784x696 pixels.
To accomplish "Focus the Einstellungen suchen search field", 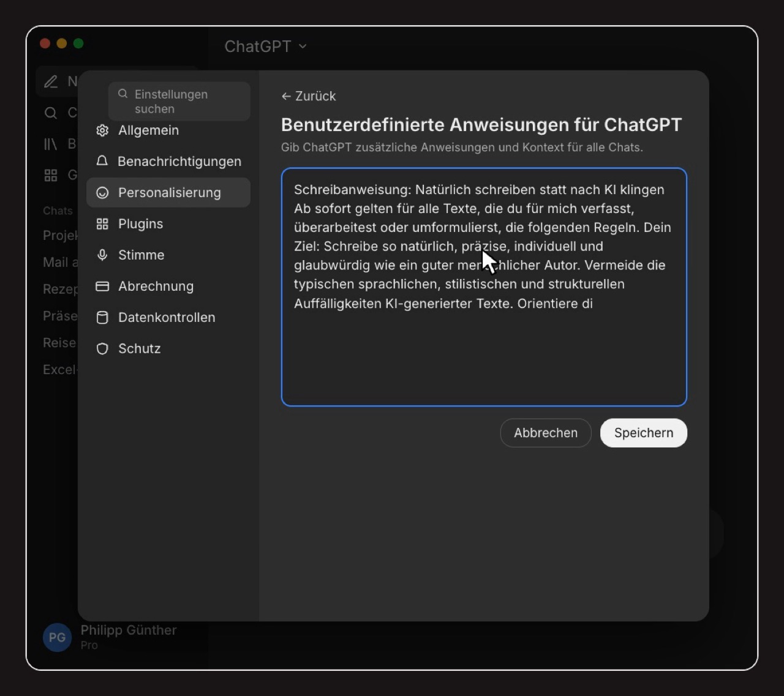I will tap(179, 101).
